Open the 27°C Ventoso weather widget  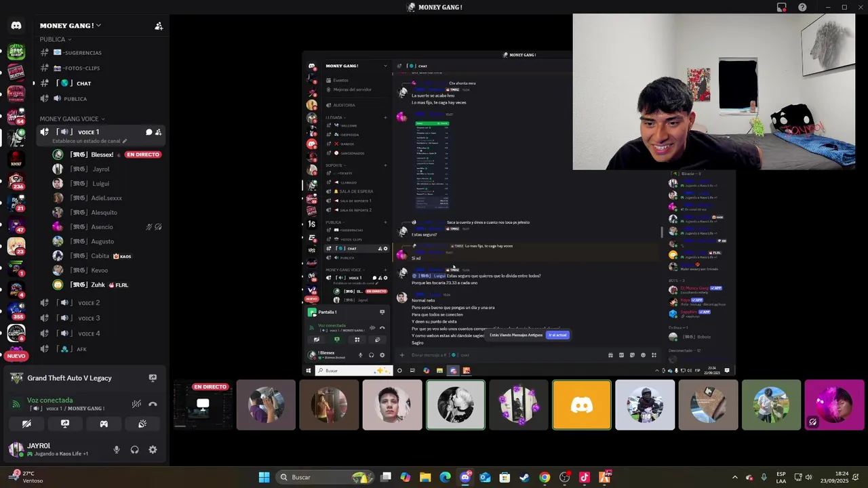pos(27,477)
